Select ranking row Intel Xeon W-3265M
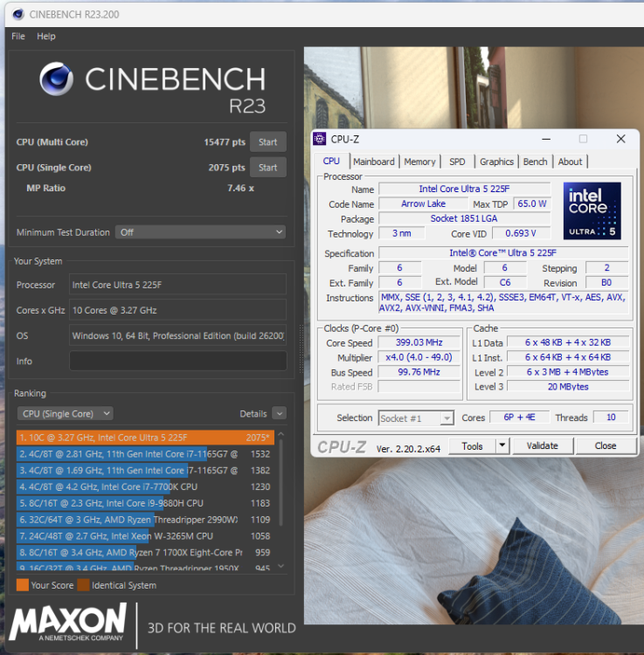The height and width of the screenshot is (655, 644). (x=145, y=536)
